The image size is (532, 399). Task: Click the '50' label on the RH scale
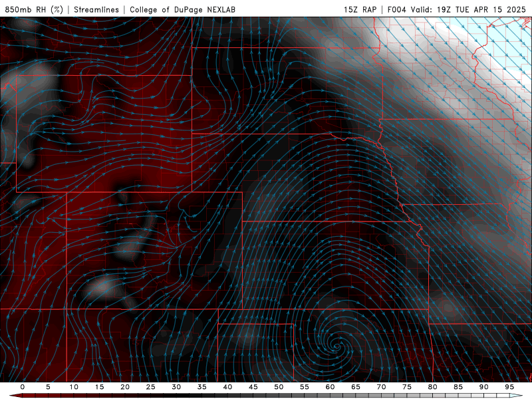[x=279, y=387]
